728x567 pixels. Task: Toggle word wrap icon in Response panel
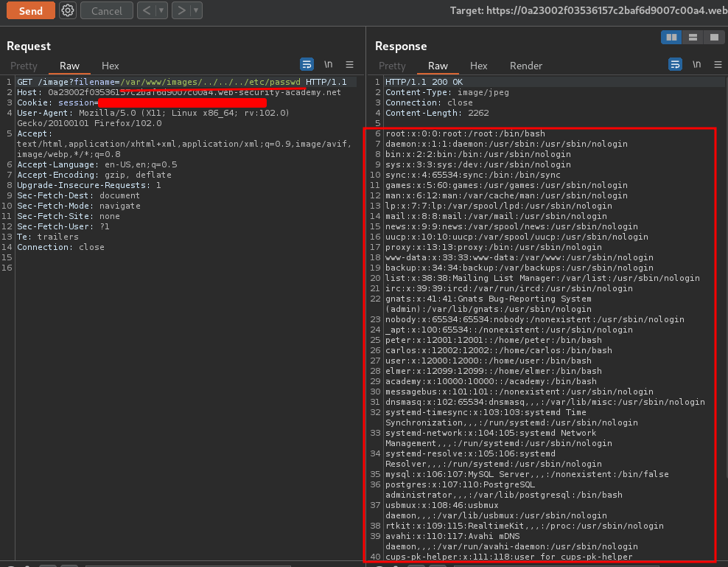[675, 64]
